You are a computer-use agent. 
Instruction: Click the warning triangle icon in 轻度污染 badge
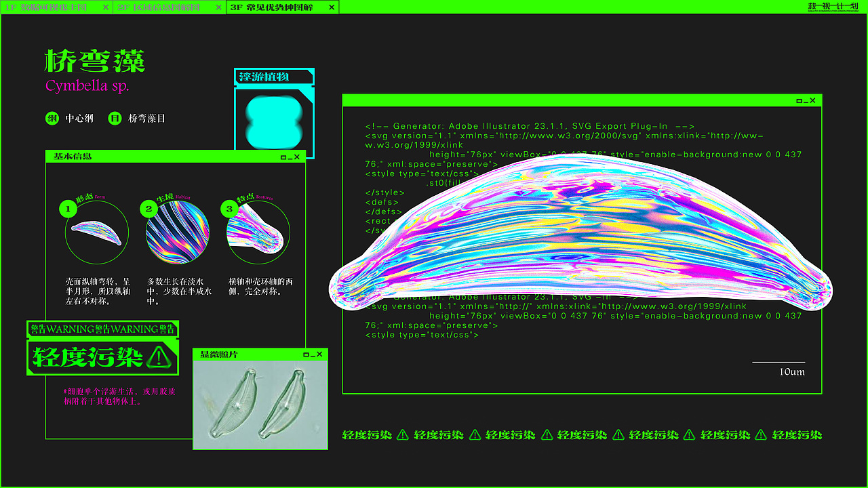click(157, 357)
